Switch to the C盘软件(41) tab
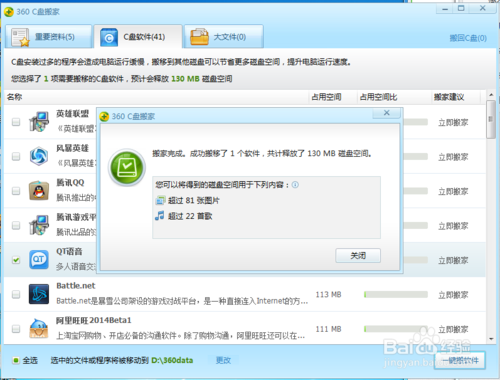Image resolution: width=500 pixels, height=380 pixels. pos(138,36)
